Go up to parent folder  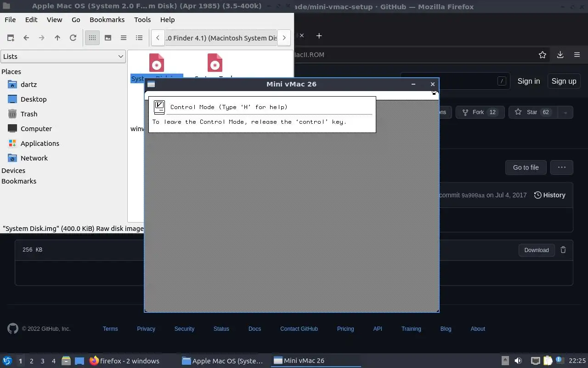(57, 38)
